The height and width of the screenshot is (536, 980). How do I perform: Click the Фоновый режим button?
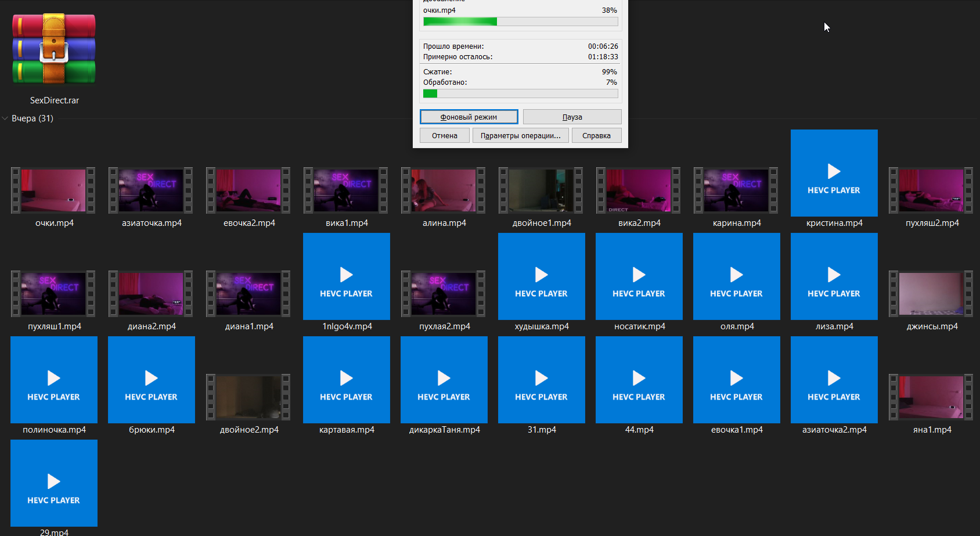coord(469,117)
